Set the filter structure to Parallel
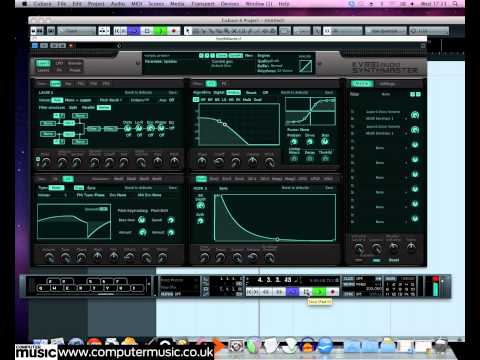This screenshot has width=480, height=360. [x=88, y=107]
